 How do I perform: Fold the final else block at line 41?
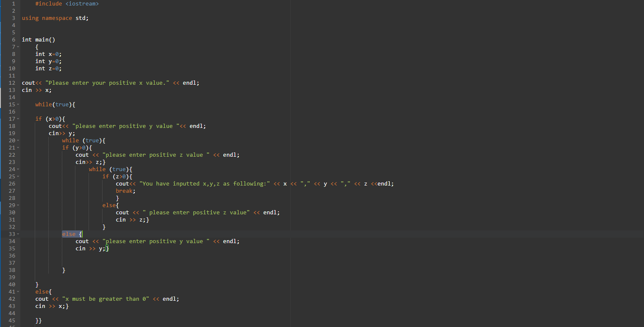point(19,291)
